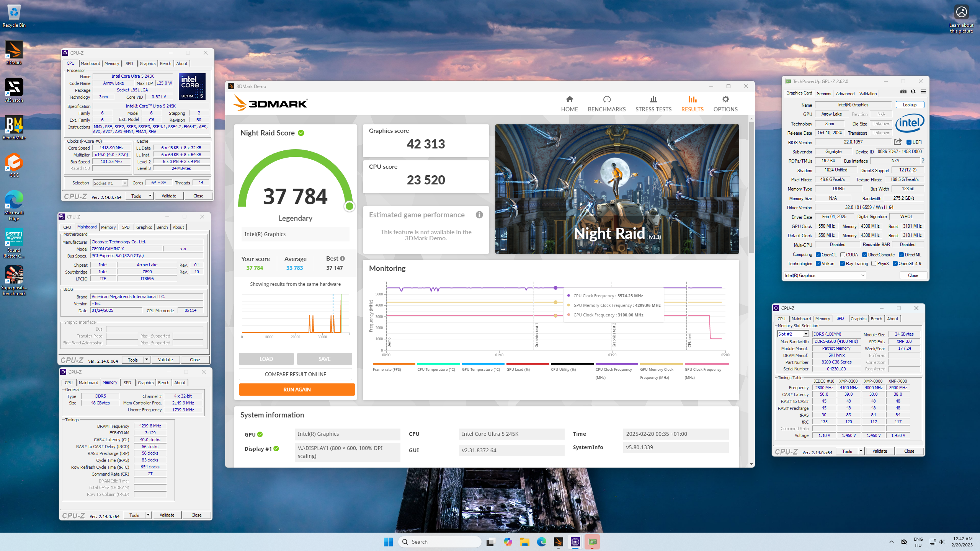Toggle the CUDA checkbox in GPU-Z

(x=843, y=255)
